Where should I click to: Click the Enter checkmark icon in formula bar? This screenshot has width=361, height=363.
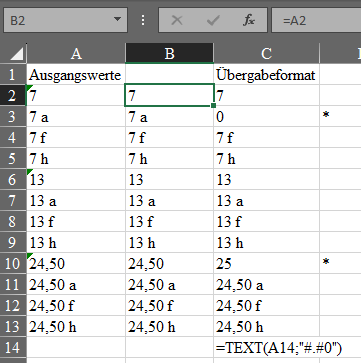(x=213, y=21)
